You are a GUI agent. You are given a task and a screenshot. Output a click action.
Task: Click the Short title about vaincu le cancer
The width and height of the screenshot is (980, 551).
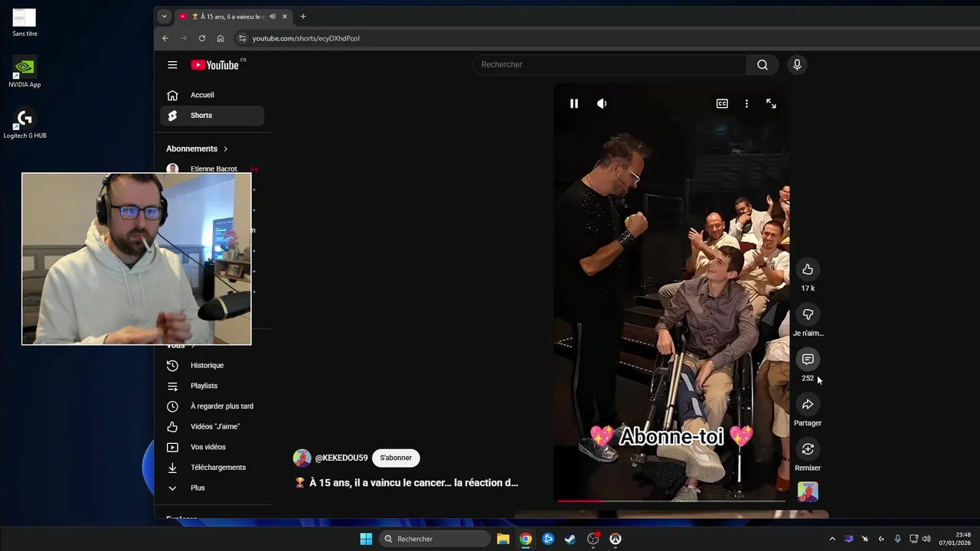click(407, 483)
